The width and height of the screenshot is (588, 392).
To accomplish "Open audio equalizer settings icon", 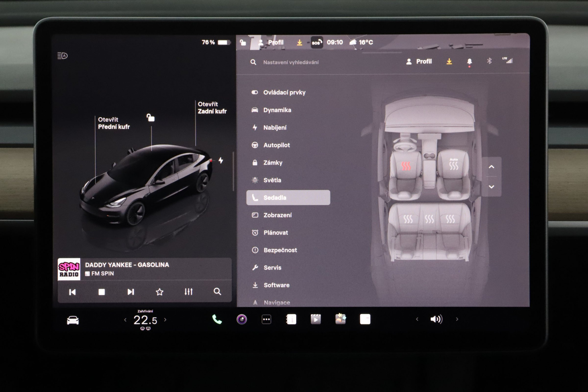I will pyautogui.click(x=189, y=292).
